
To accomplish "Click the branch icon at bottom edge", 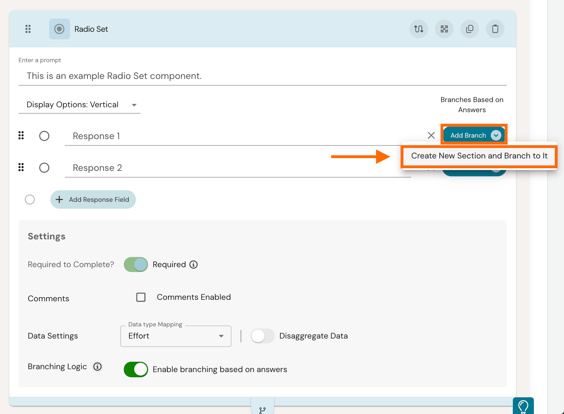I will tap(263, 409).
